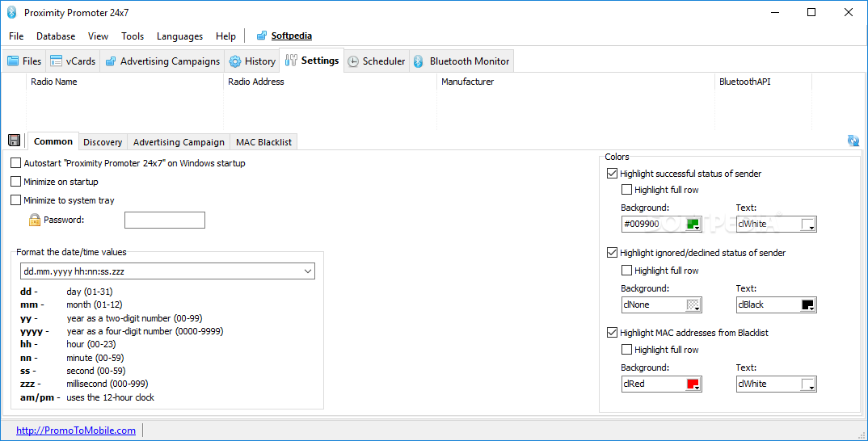Check Highlight full row under ignored/declined status
Screen dimensions: 868x441
[626, 271]
